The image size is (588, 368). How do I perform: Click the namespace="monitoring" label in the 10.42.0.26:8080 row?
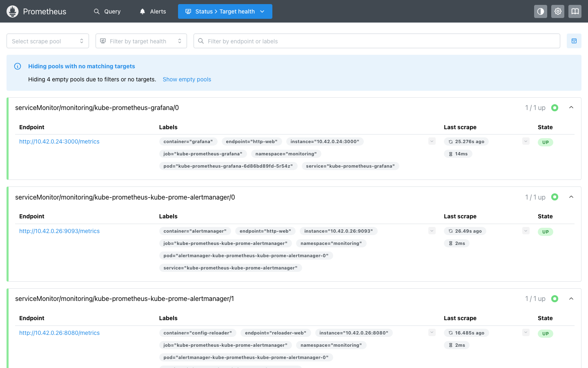(x=331, y=345)
